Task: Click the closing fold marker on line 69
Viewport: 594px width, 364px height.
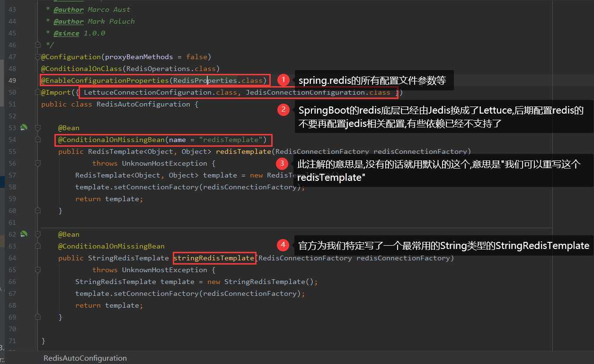Action: click(38, 317)
